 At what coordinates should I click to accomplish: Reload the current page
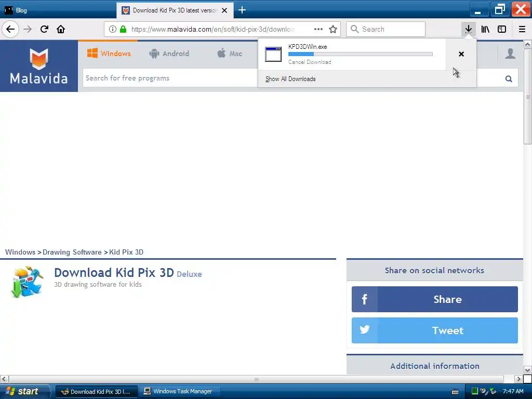point(44,29)
